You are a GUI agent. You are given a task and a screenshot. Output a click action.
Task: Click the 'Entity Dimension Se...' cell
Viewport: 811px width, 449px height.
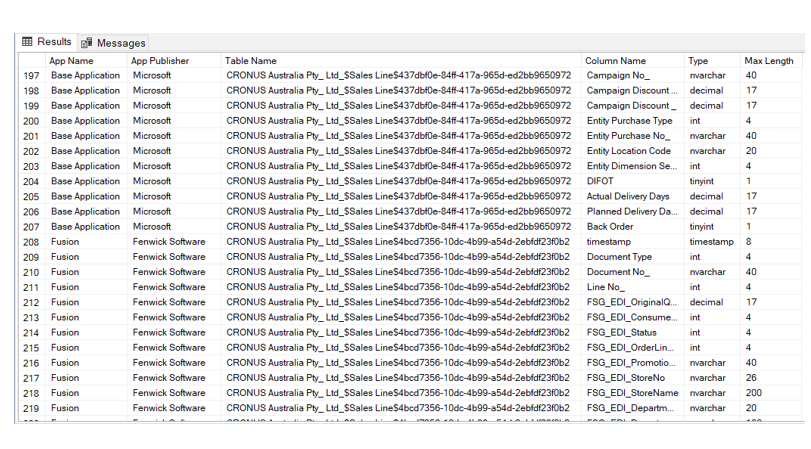click(x=632, y=167)
